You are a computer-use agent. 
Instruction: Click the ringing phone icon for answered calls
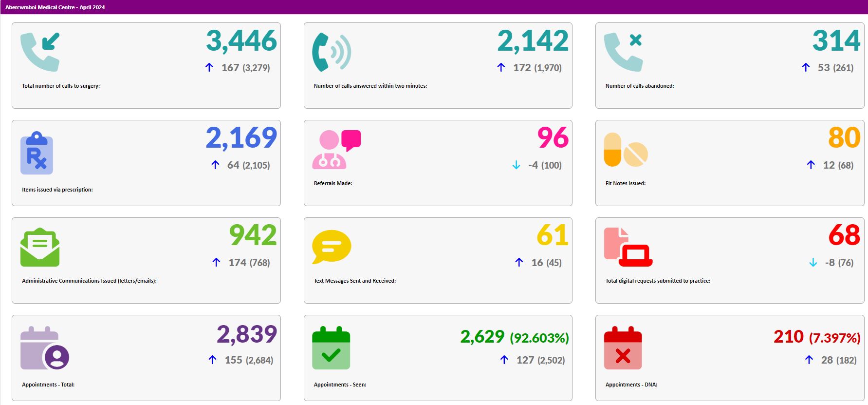coord(332,52)
